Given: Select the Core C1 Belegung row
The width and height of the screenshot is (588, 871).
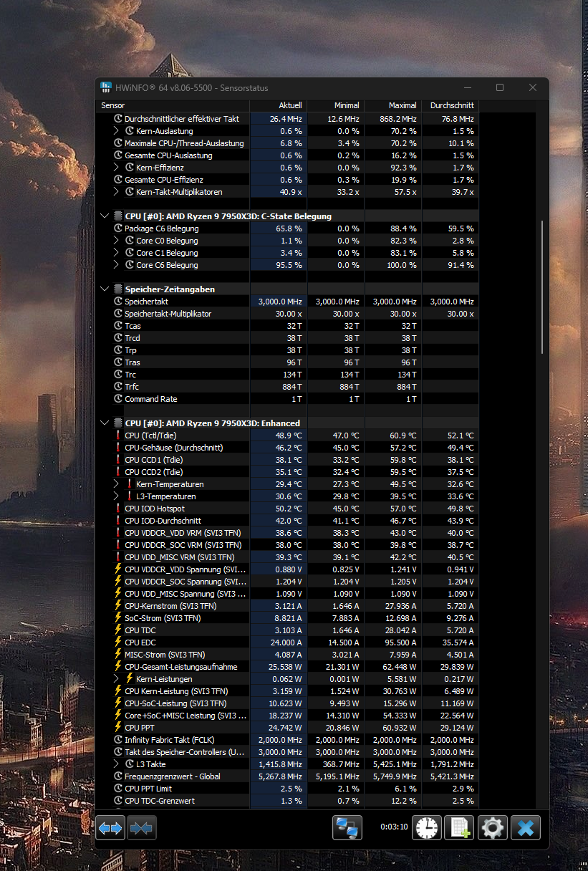Looking at the screenshot, I should (x=289, y=253).
